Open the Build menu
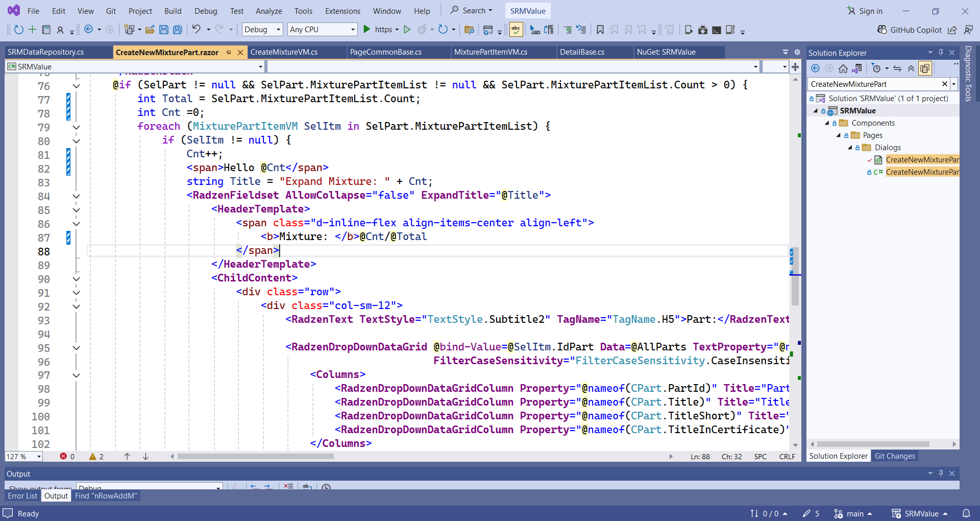This screenshot has width=980, height=521. (x=173, y=11)
